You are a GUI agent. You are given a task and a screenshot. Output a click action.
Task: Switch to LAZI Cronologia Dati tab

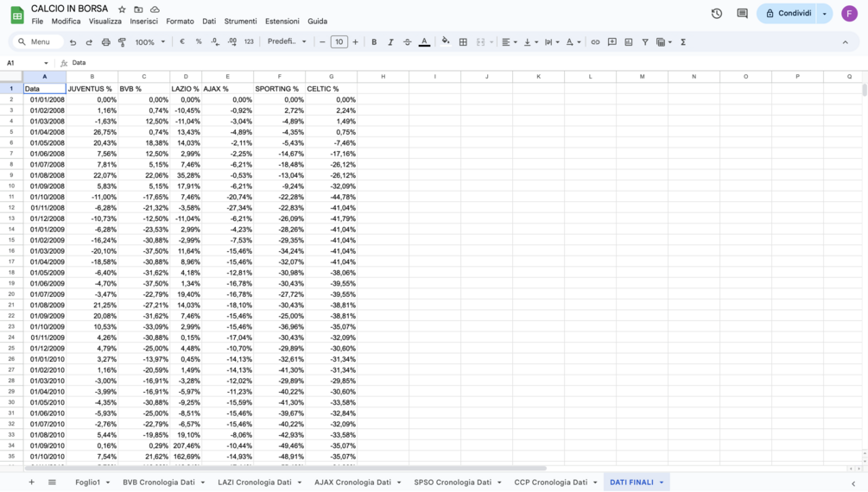point(255,483)
